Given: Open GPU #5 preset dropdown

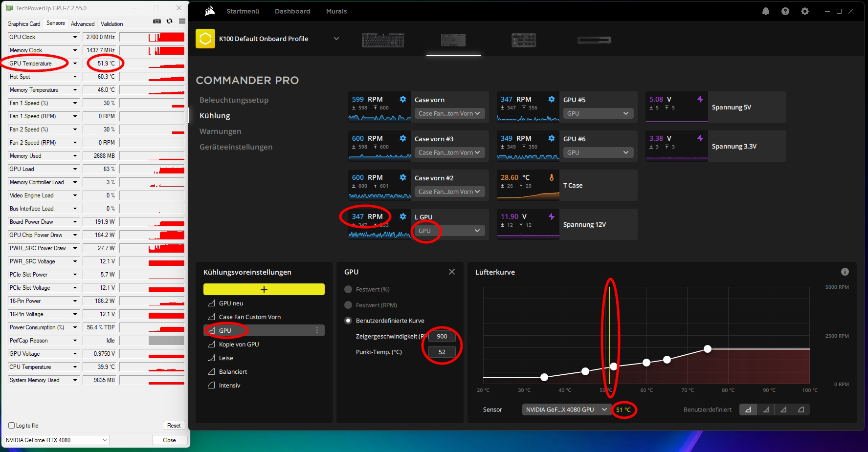Looking at the screenshot, I should (x=599, y=113).
